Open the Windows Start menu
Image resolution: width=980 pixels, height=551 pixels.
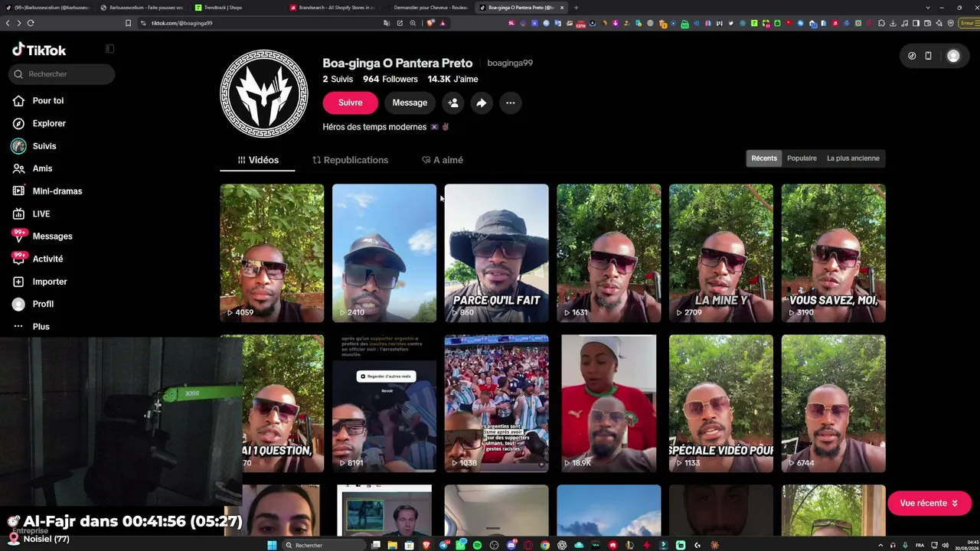point(271,545)
